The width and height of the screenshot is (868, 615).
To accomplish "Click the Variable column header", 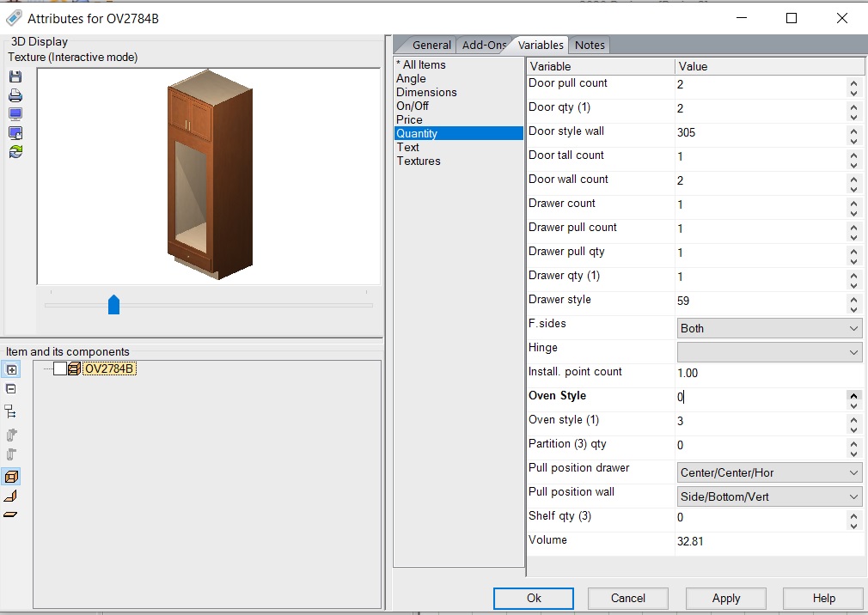I will 600,66.
